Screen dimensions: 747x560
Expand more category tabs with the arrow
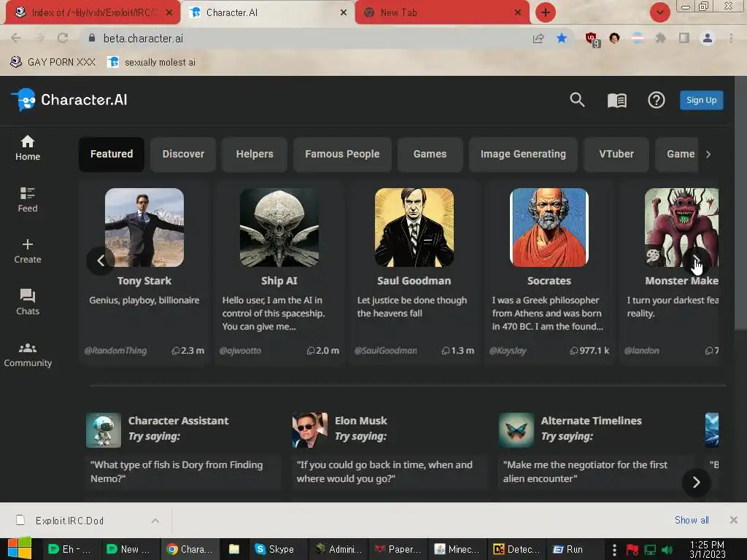[708, 155]
